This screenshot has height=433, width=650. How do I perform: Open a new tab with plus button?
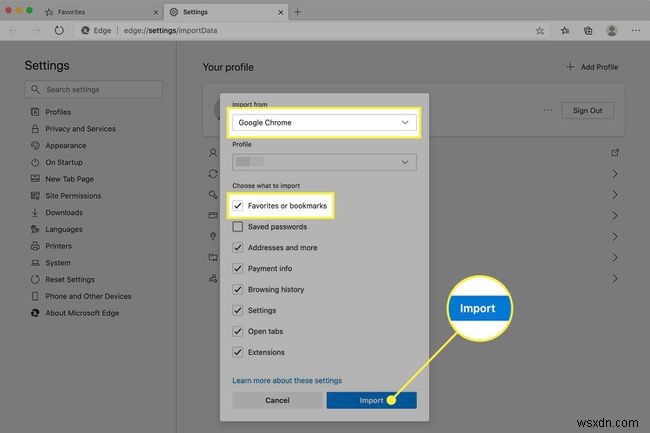297,12
